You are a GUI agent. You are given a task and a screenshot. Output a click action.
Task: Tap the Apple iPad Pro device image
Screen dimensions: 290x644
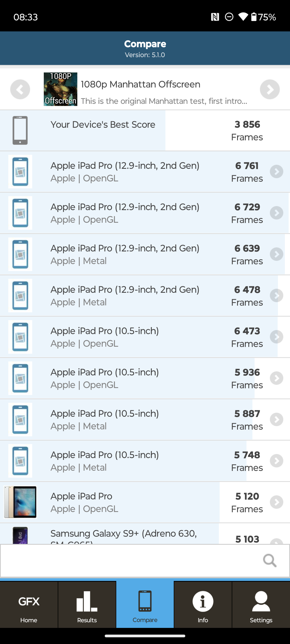(x=20, y=502)
